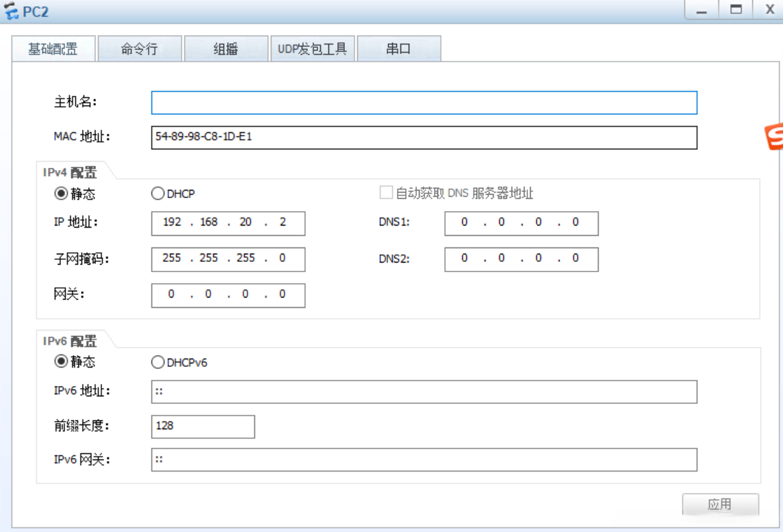This screenshot has width=783, height=532.
Task: Maximize the PC2 window
Action: point(736,10)
